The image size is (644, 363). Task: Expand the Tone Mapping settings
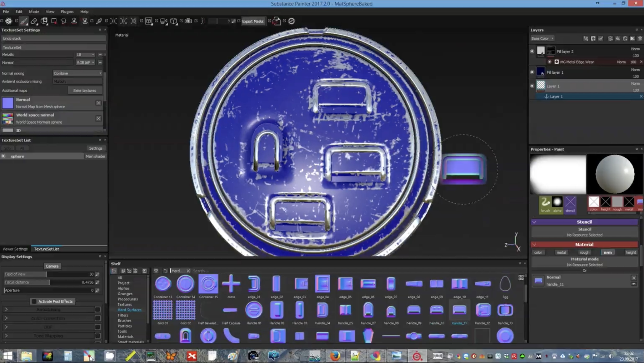[x=6, y=336]
